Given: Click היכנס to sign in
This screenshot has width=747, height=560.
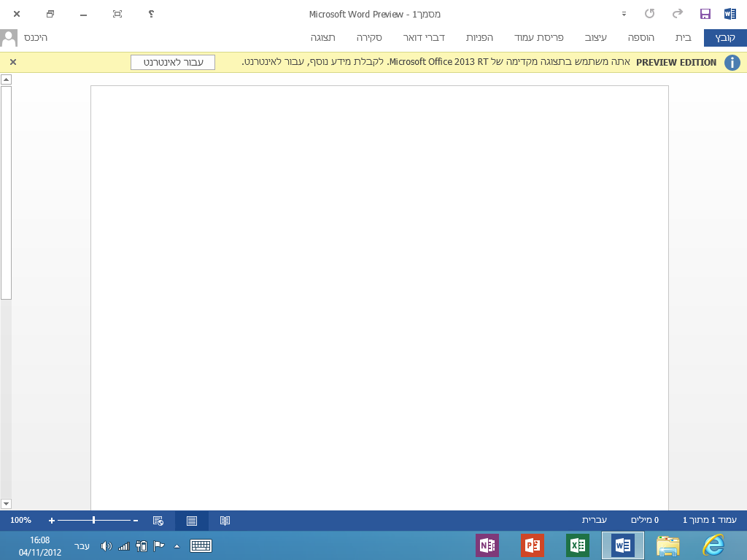Looking at the screenshot, I should tap(35, 37).
